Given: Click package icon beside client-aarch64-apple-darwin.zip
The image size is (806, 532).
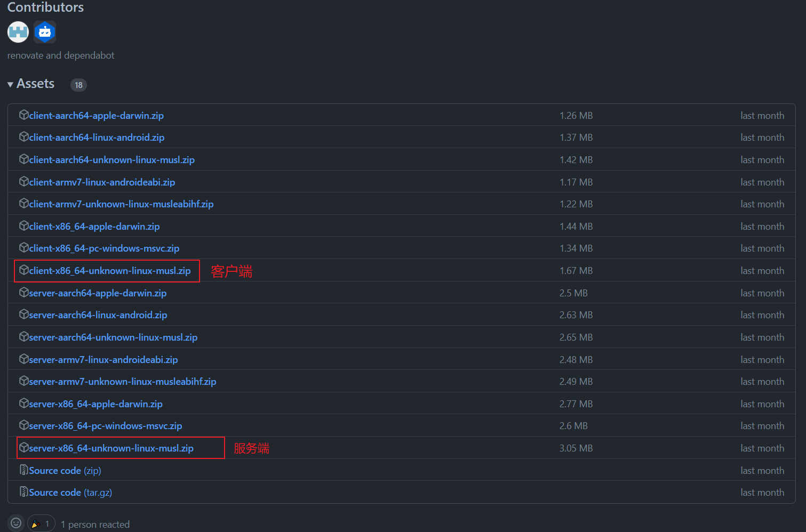Looking at the screenshot, I should [x=23, y=115].
